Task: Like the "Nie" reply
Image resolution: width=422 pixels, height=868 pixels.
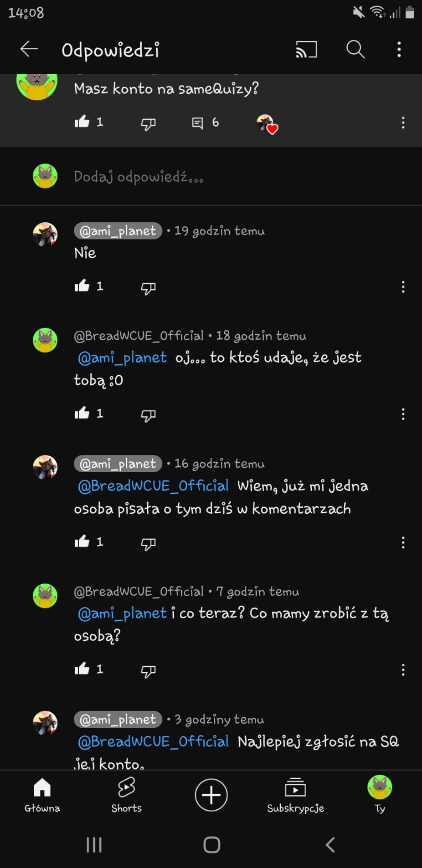Action: tap(82, 286)
